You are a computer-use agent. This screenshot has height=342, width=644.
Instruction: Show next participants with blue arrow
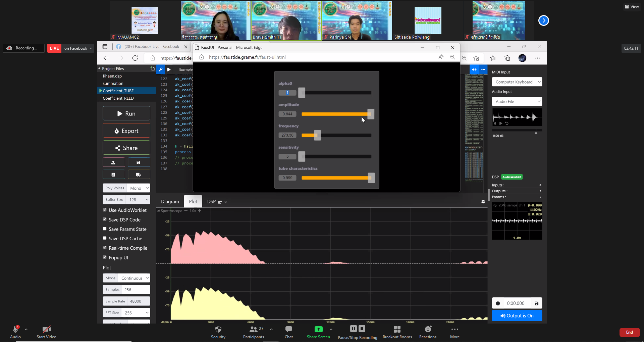click(543, 20)
